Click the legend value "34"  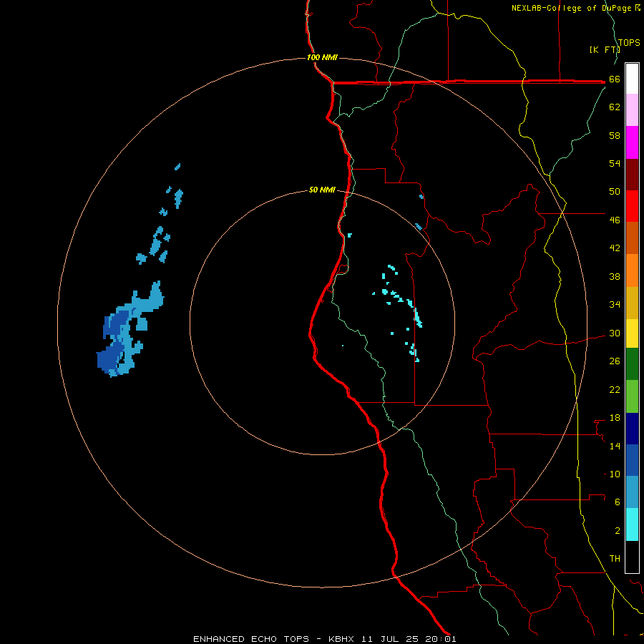(x=615, y=305)
